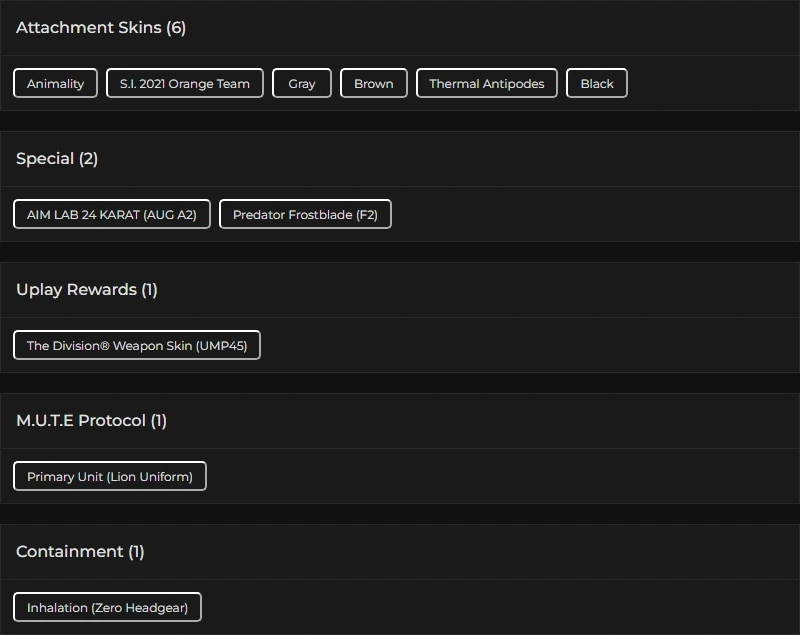Select the Animality attachment skin tag
Viewport: 800px width, 635px height.
(x=56, y=83)
